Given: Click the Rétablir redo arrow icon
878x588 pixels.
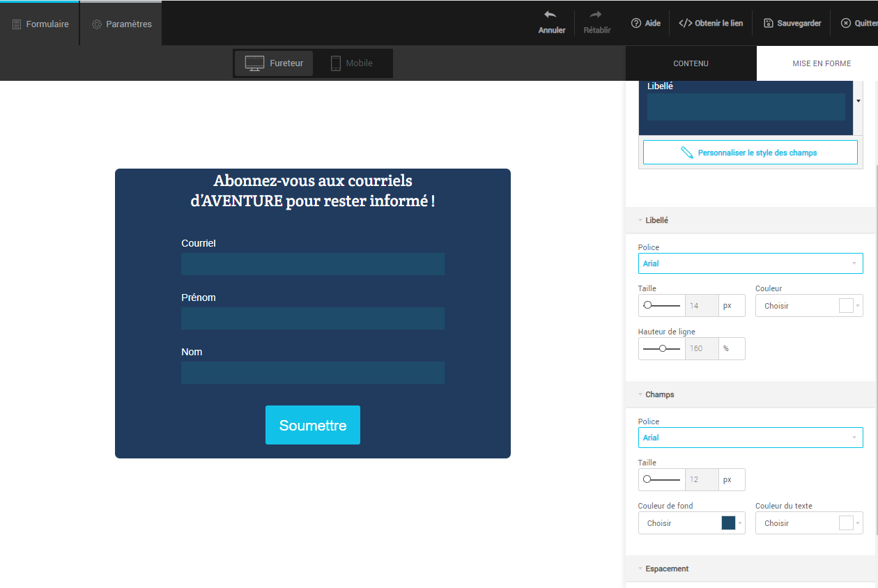Looking at the screenshot, I should pos(596,15).
